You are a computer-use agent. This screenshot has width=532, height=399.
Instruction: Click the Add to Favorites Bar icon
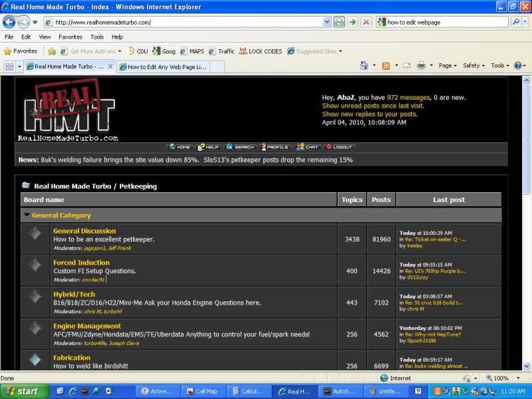52,51
